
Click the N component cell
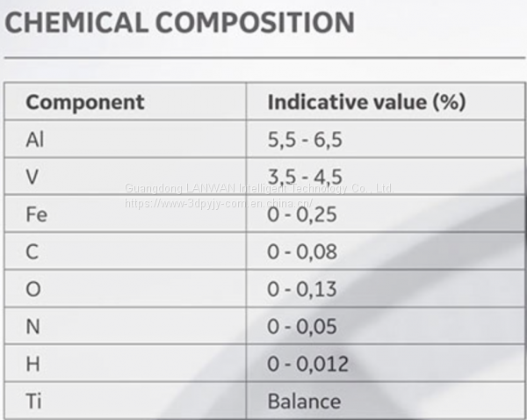[x=33, y=327]
